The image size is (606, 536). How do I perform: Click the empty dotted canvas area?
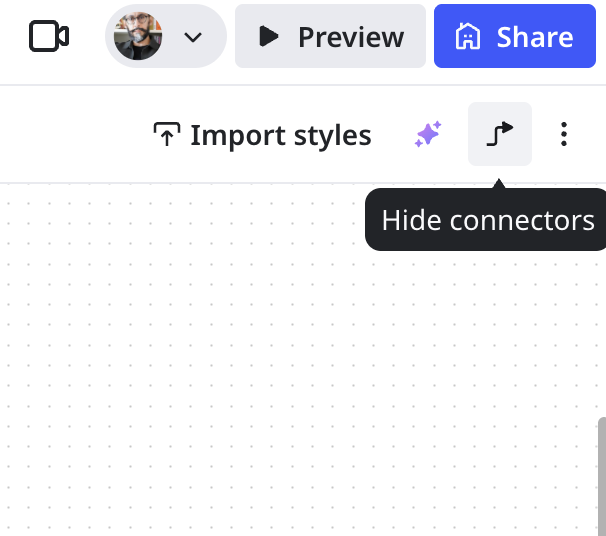click(x=250, y=380)
